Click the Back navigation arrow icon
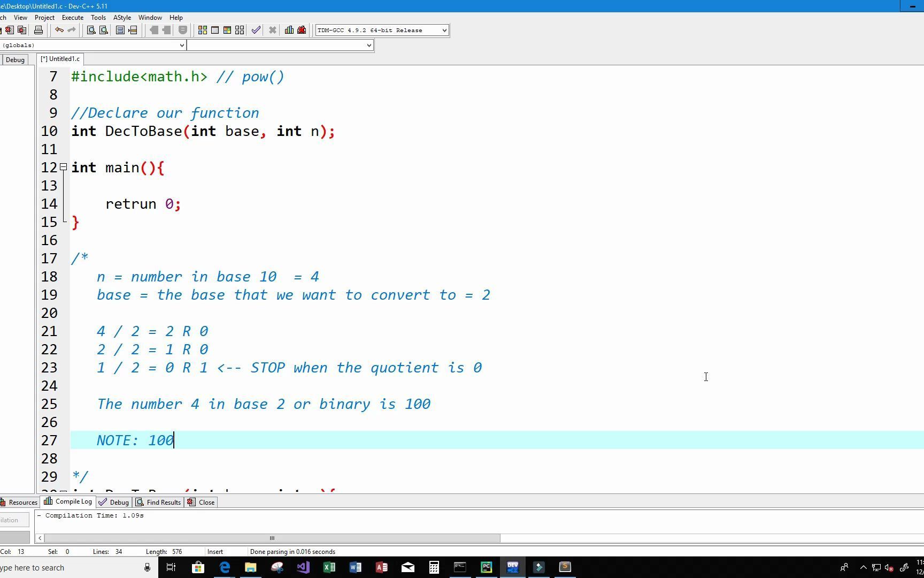The height and width of the screenshot is (578, 924). point(154,30)
